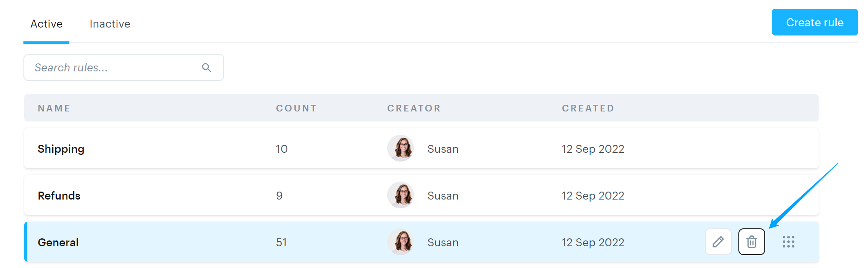Click Susan's avatar in the General row
The width and height of the screenshot is (868, 268).
pos(401,242)
